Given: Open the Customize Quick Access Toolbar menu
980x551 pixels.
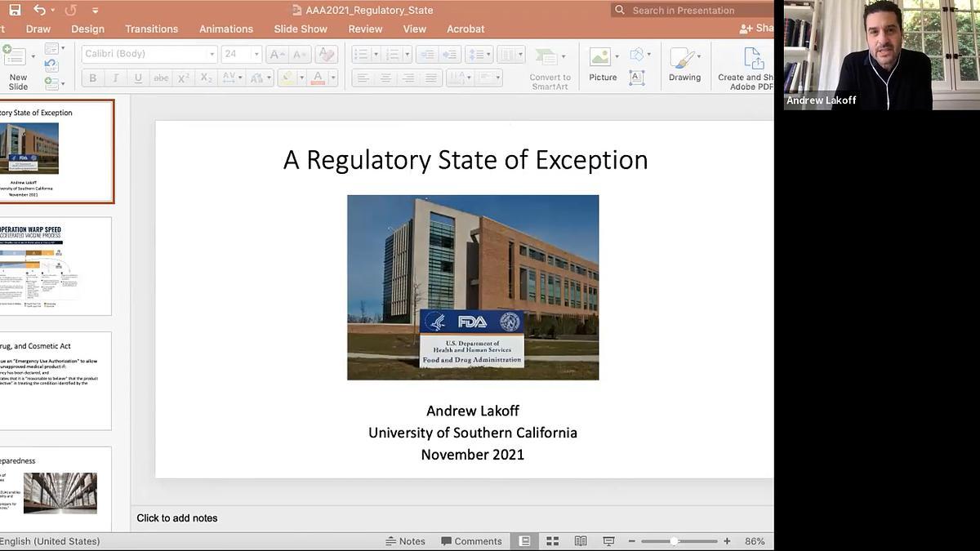Looking at the screenshot, I should [x=96, y=11].
